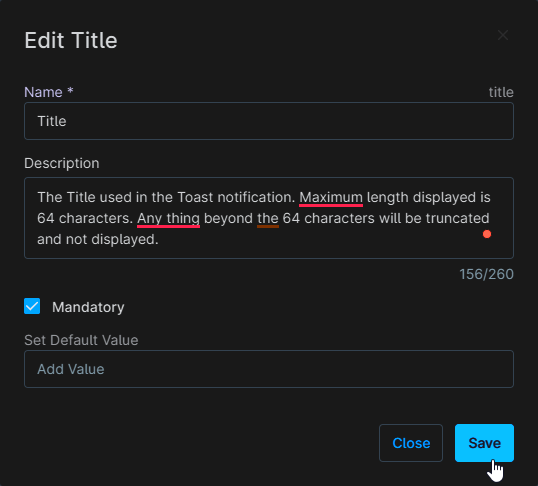Untick the Mandatory checkbox
This screenshot has width=538, height=486.
coord(32,306)
